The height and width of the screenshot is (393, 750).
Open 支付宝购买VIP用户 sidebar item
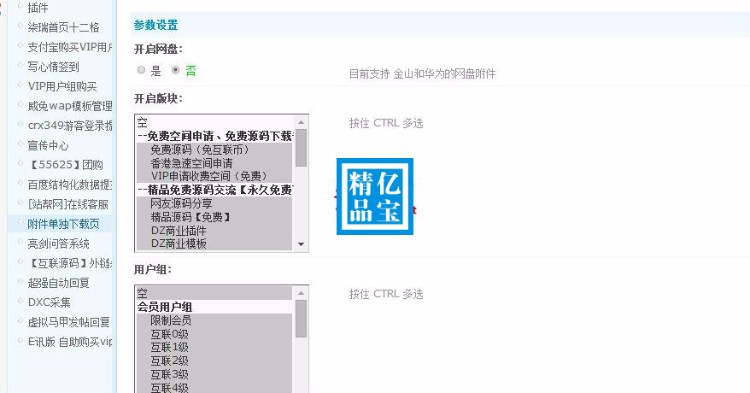point(70,47)
